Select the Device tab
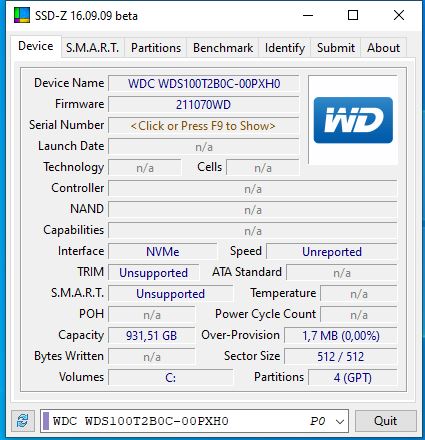The width and height of the screenshot is (425, 440). tap(36, 46)
